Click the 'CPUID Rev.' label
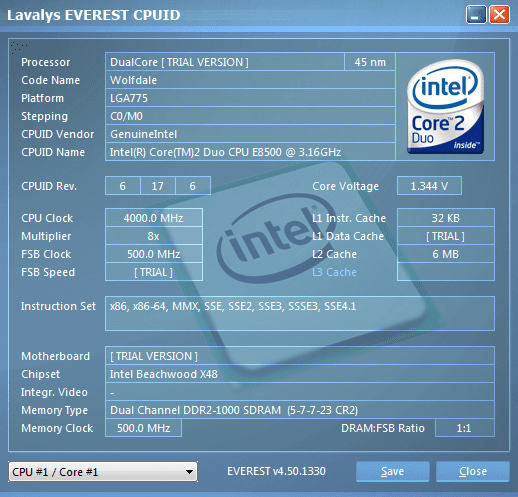518x497 pixels. (x=49, y=186)
